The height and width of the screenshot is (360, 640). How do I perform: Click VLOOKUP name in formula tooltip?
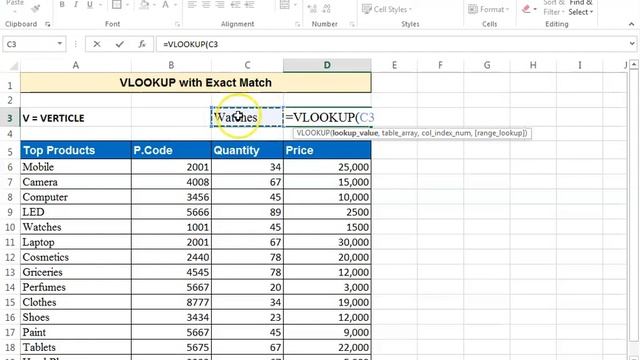[x=313, y=133]
